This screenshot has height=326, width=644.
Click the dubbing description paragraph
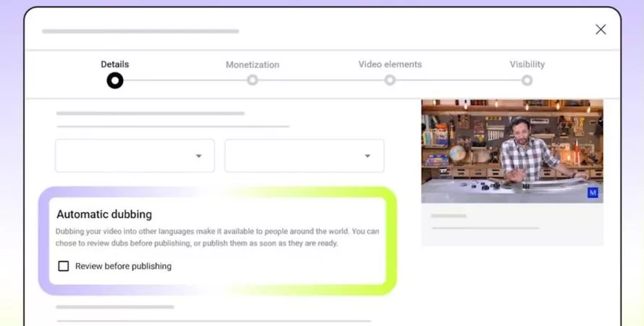pyautogui.click(x=217, y=237)
